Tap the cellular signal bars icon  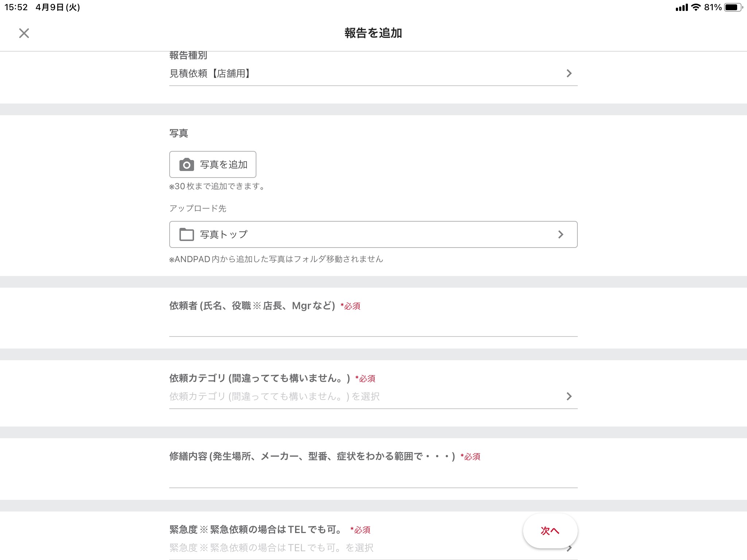click(x=681, y=7)
